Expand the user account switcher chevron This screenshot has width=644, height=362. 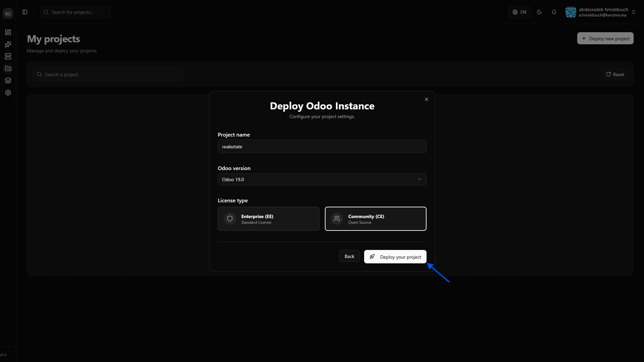(x=634, y=12)
